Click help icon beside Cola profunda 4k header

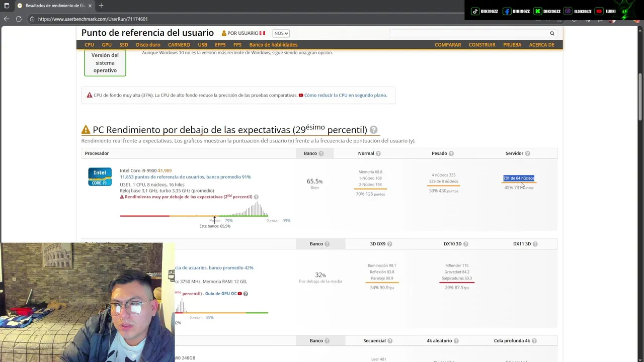534,341
